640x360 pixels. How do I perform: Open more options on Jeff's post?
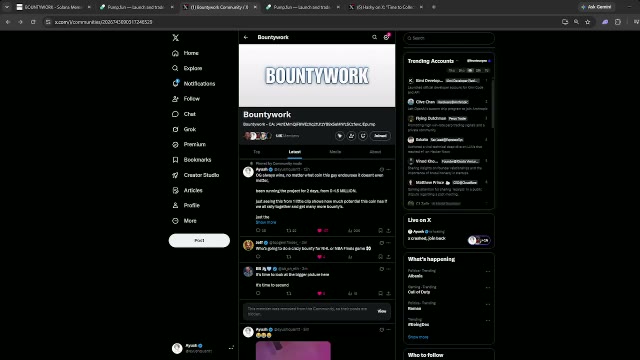tap(389, 243)
